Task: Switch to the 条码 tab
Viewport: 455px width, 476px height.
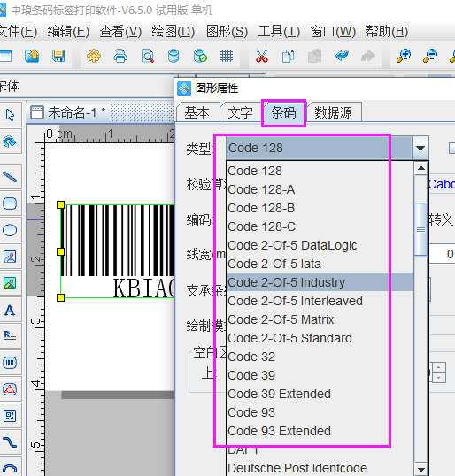Action: [283, 112]
